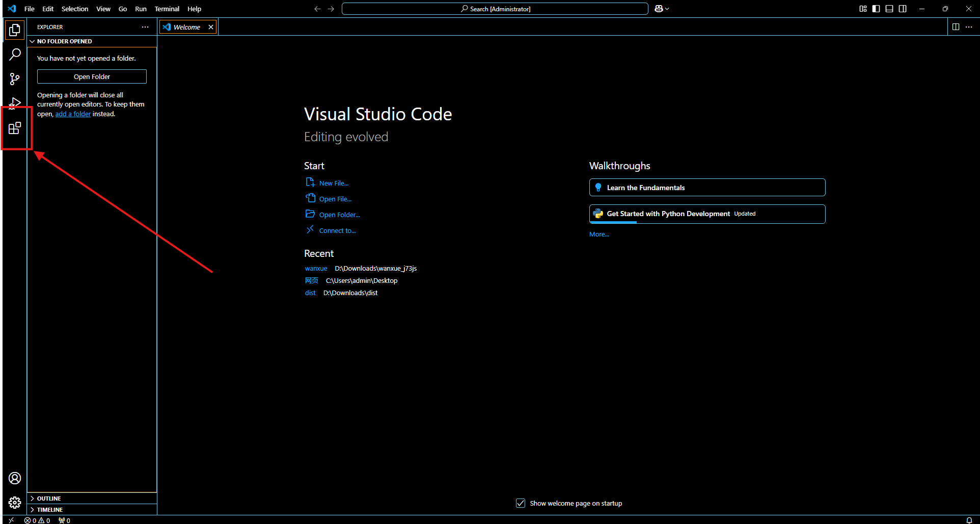Split the editor to the right

956,27
